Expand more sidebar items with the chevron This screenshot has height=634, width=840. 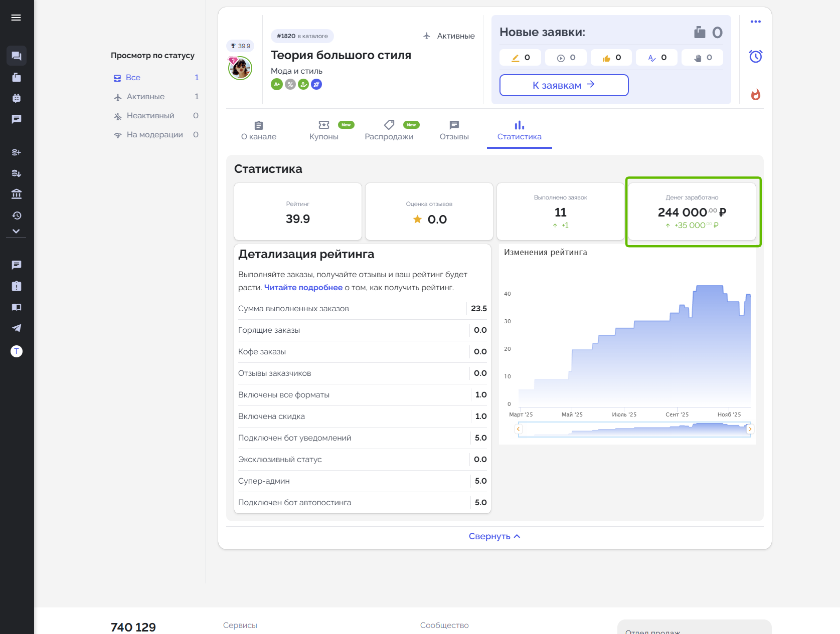16,231
